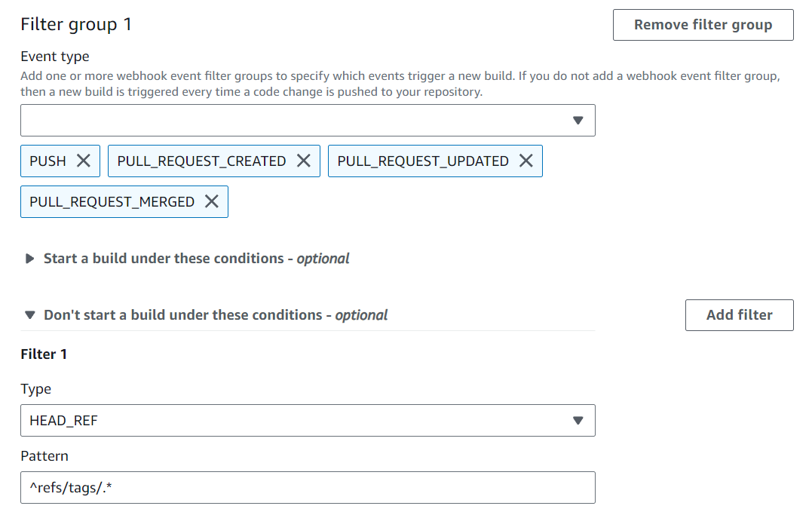This screenshot has width=812, height=509.
Task: Click the Remove filter group button
Action: (x=703, y=25)
